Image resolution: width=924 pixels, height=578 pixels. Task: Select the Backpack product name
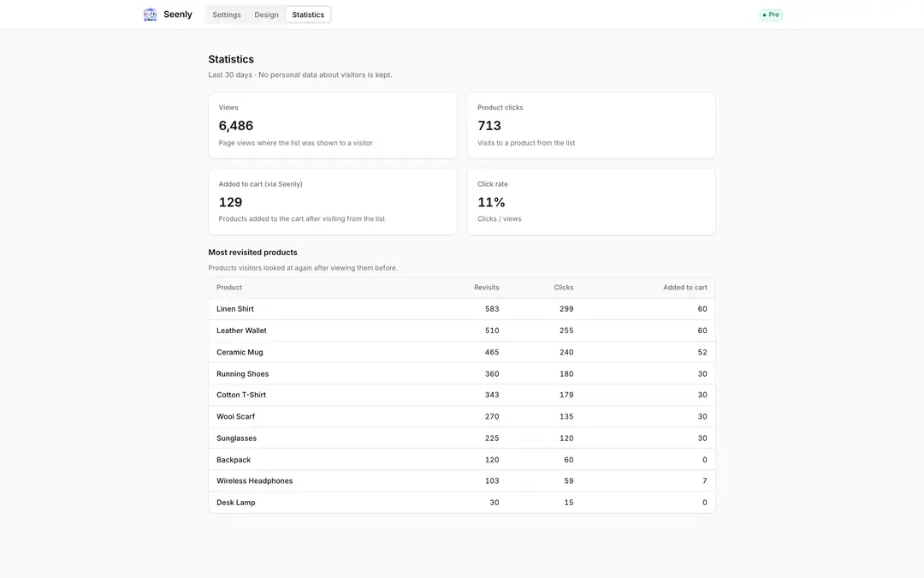(234, 460)
